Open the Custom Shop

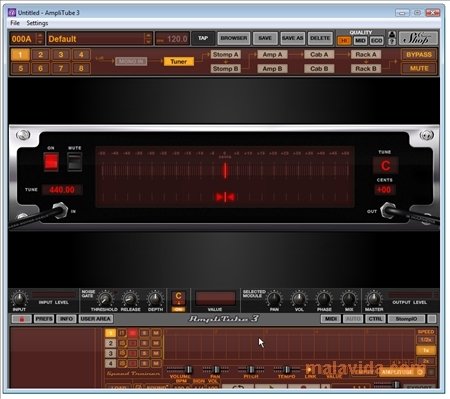point(418,39)
